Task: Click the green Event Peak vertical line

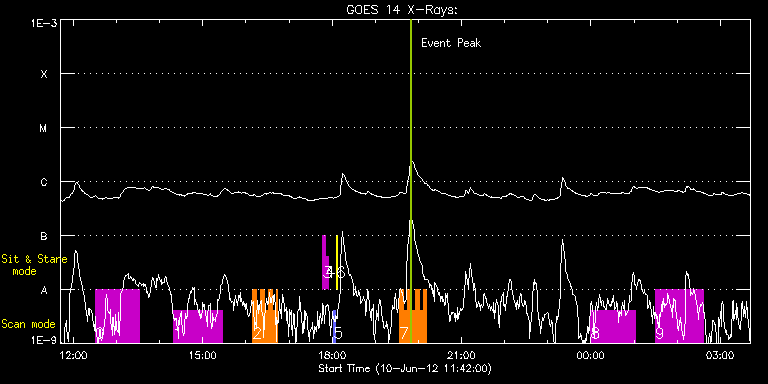Action: (411, 181)
